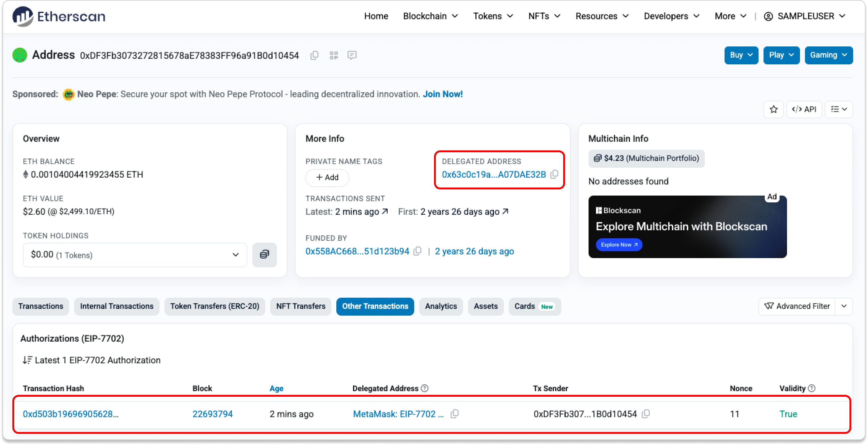Switch to Internal Transactions tab
This screenshot has height=445, width=868.
[117, 306]
